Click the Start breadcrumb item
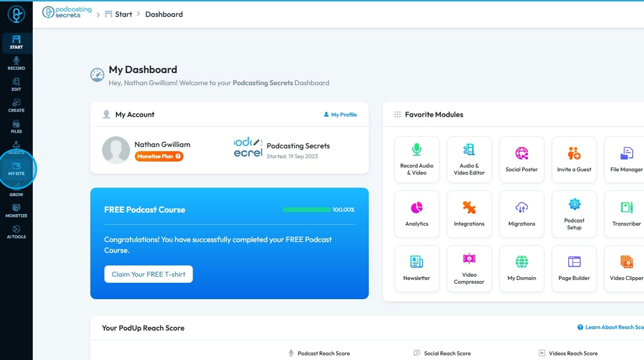This screenshot has width=644, height=360. coord(118,14)
